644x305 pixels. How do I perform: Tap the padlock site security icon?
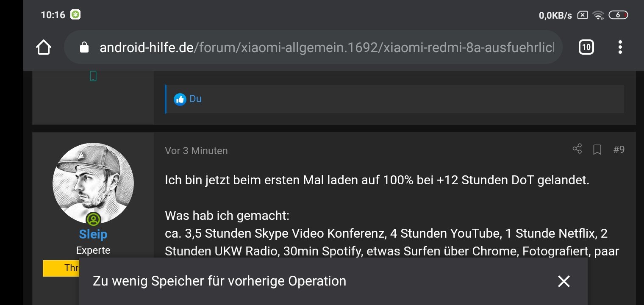[x=84, y=47]
